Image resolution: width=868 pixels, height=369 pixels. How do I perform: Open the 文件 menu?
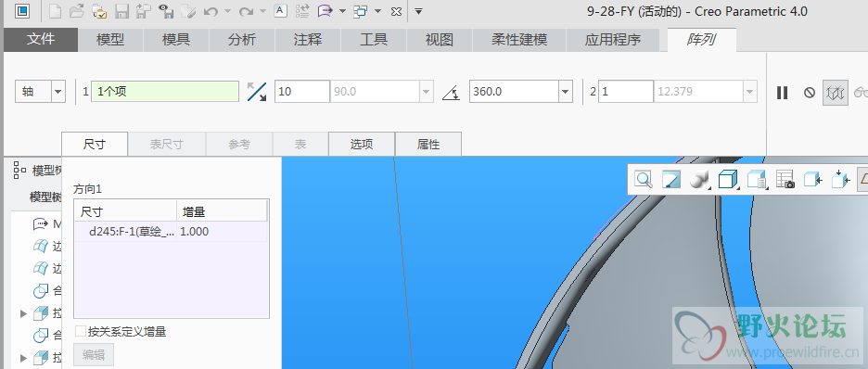click(41, 40)
